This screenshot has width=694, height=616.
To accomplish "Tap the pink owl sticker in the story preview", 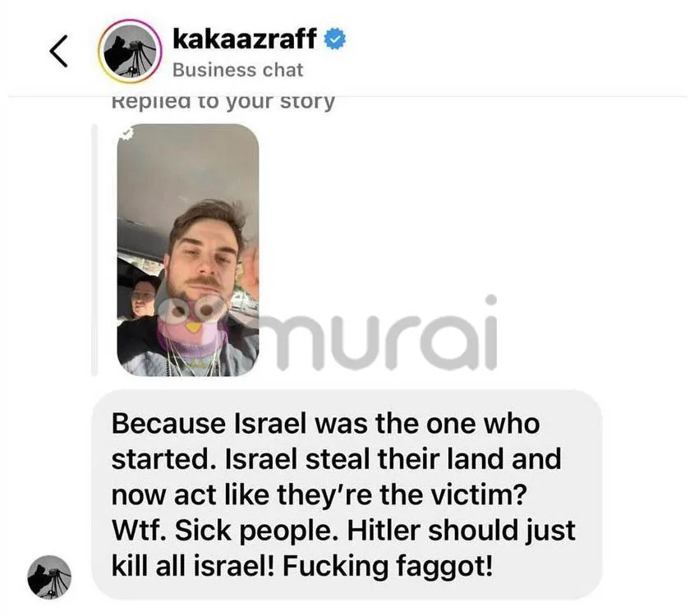I will point(191,322).
